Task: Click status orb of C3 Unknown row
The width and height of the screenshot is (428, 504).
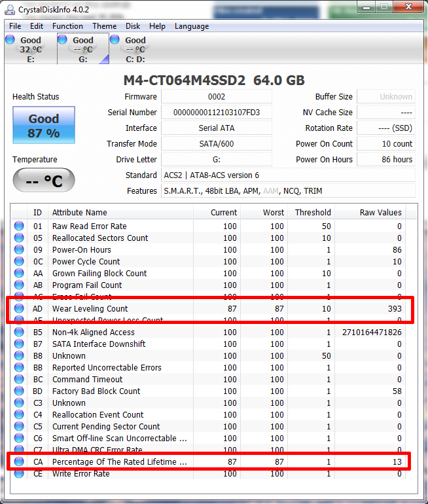Action: [19, 403]
